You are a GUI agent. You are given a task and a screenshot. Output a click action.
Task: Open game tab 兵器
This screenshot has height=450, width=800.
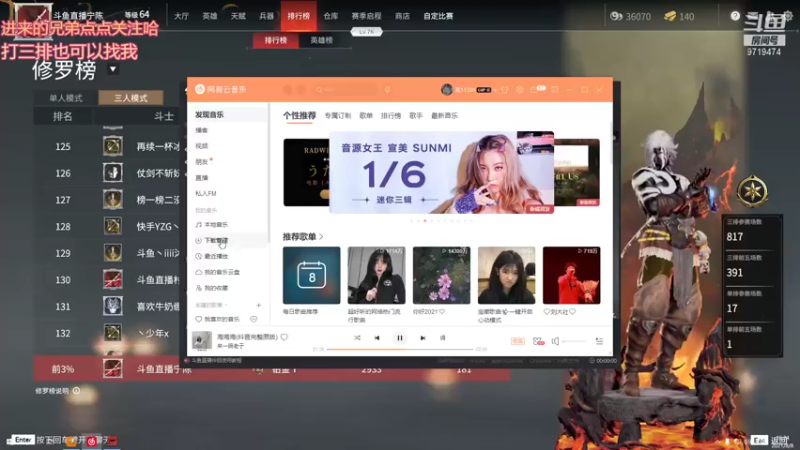(x=266, y=16)
